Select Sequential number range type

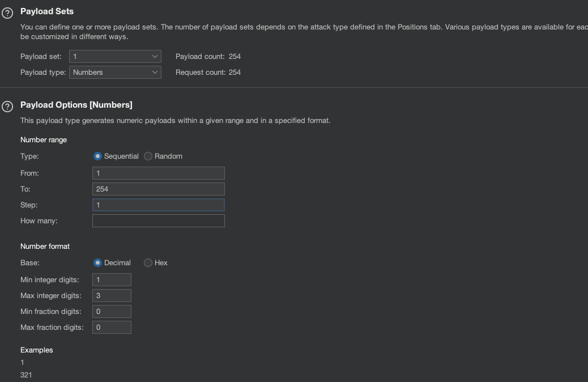pyautogui.click(x=97, y=156)
